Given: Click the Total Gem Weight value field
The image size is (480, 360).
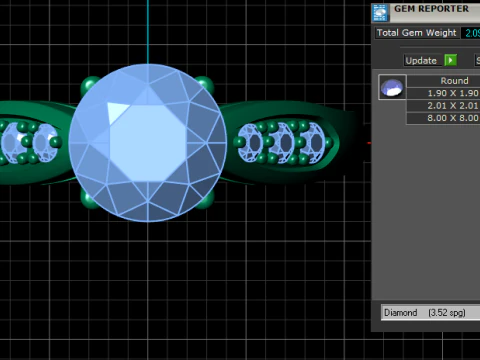Looking at the screenshot, I should tap(471, 33).
